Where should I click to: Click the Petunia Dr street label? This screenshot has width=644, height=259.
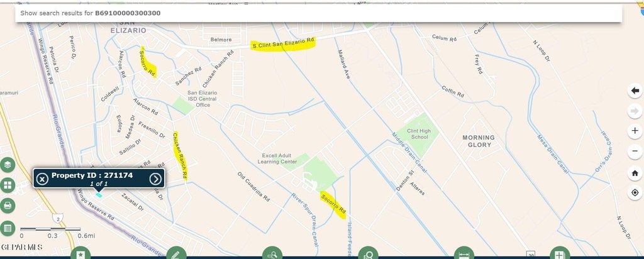click(x=55, y=60)
